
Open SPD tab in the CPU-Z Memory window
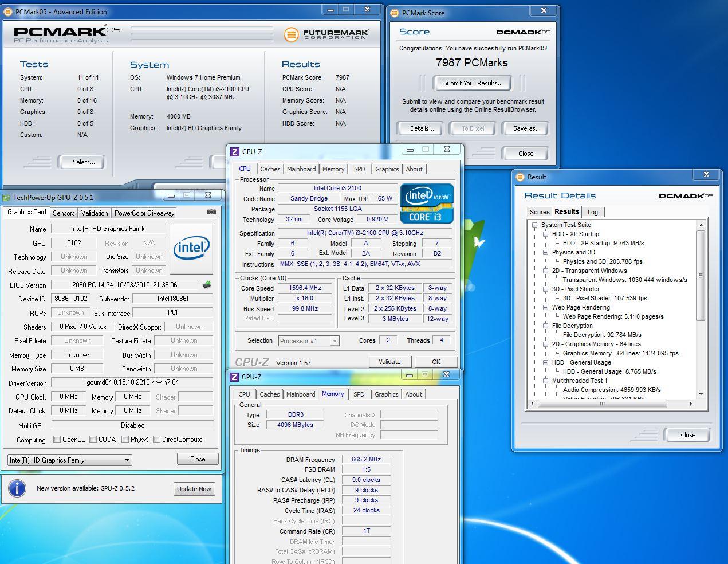(359, 394)
